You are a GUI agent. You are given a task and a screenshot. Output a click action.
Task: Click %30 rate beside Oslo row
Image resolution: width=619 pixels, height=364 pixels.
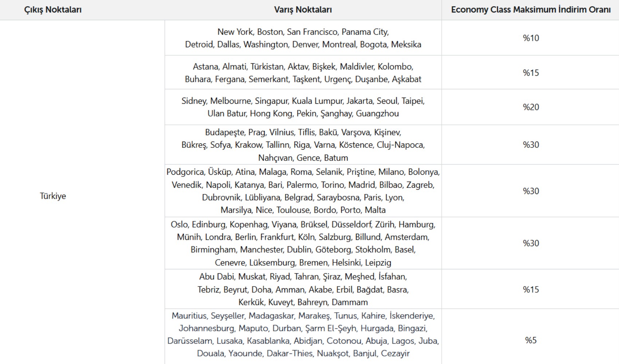pyautogui.click(x=531, y=243)
